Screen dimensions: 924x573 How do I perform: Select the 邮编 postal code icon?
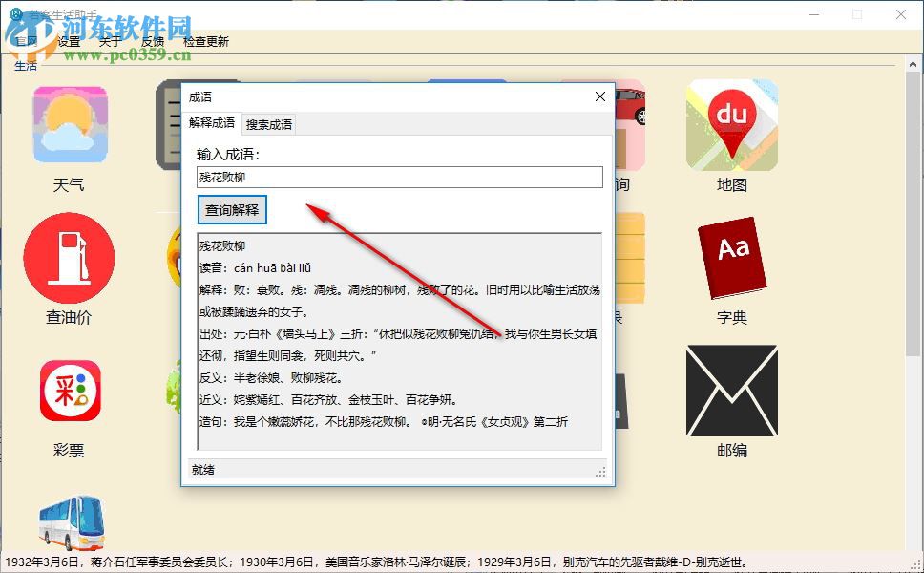[731, 392]
